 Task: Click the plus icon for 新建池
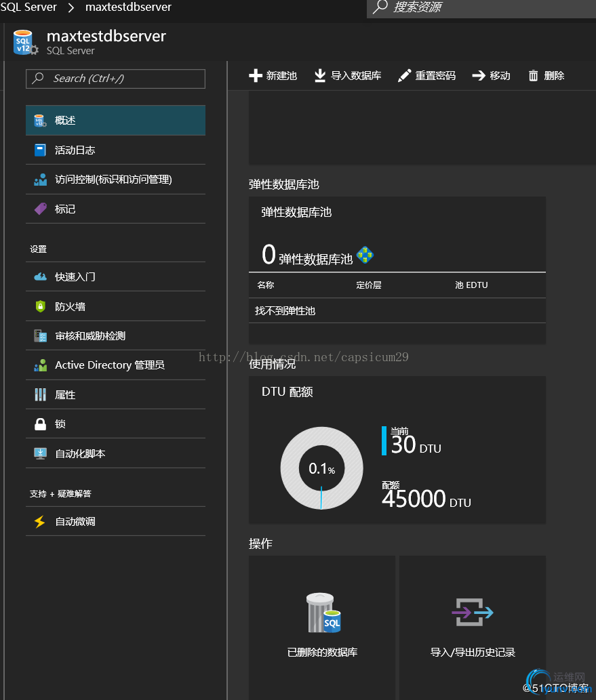click(256, 75)
